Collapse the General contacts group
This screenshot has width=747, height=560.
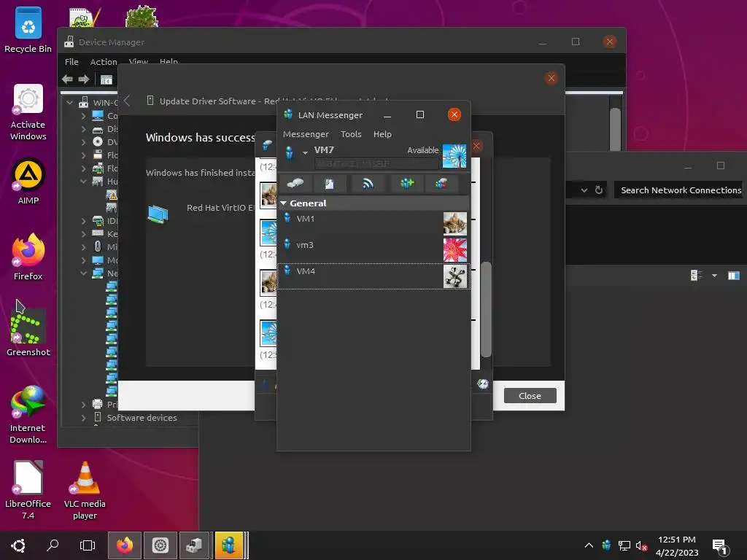[x=284, y=203]
